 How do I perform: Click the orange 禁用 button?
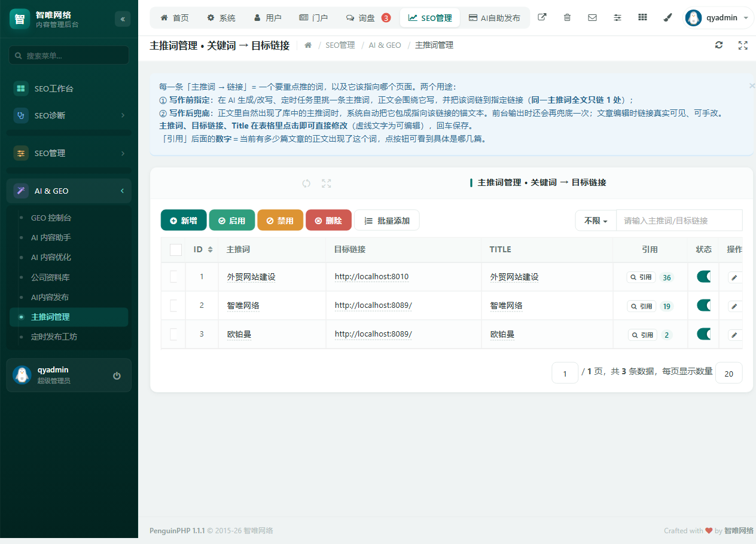coord(281,220)
